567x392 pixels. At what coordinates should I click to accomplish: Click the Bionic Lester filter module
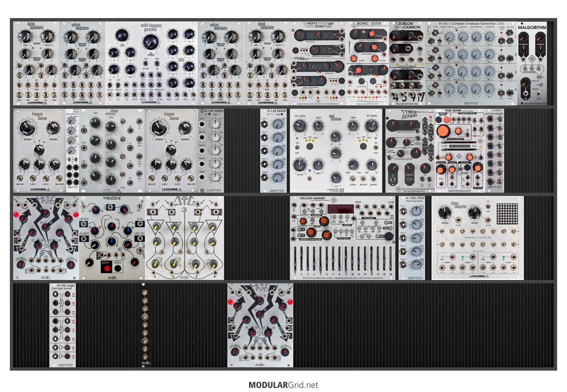[367, 63]
